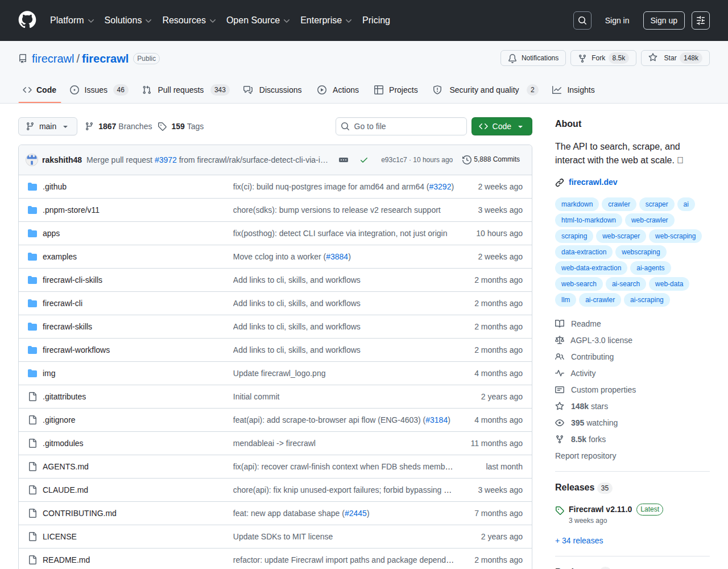
Task: Expand the Enterprise menu
Action: coord(326,20)
